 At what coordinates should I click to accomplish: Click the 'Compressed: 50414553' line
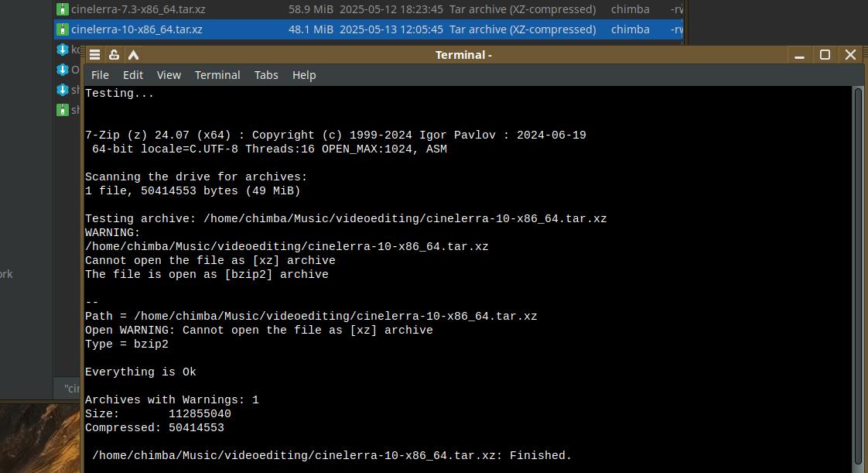tap(155, 427)
